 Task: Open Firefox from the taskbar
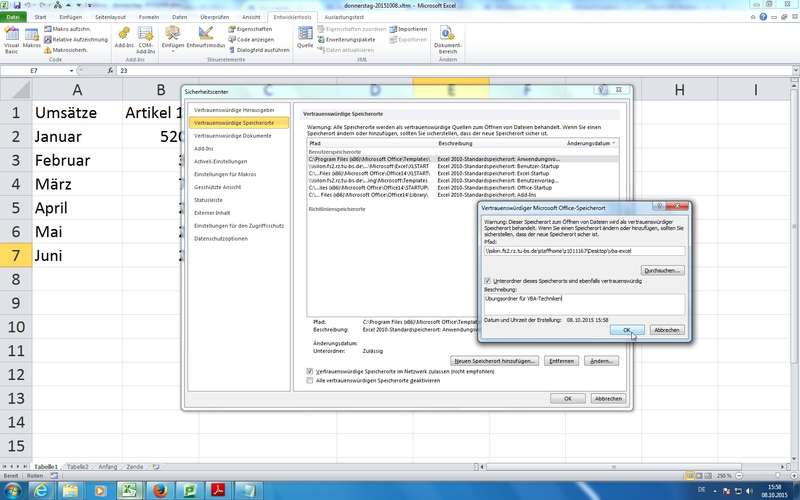point(160,491)
